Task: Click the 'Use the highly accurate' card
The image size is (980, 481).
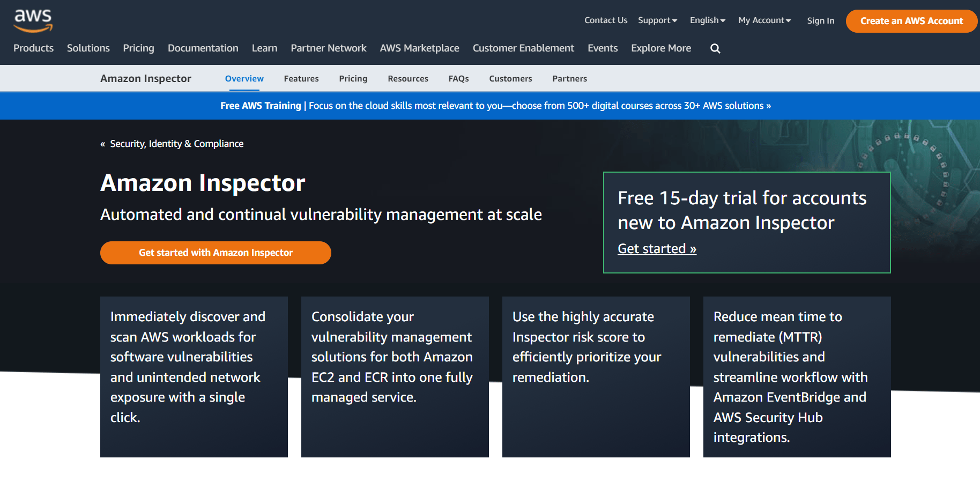Action: [x=596, y=377]
